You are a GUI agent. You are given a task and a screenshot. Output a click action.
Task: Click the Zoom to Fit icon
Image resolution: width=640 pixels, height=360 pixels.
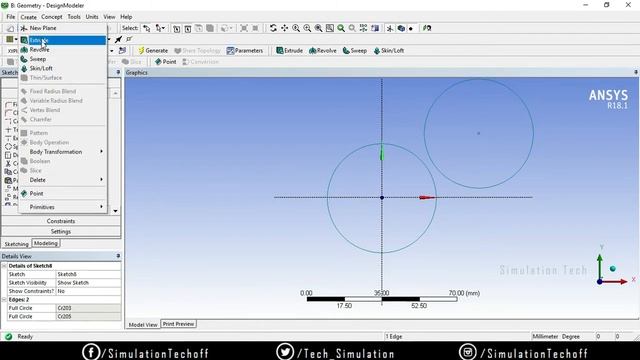click(x=318, y=28)
